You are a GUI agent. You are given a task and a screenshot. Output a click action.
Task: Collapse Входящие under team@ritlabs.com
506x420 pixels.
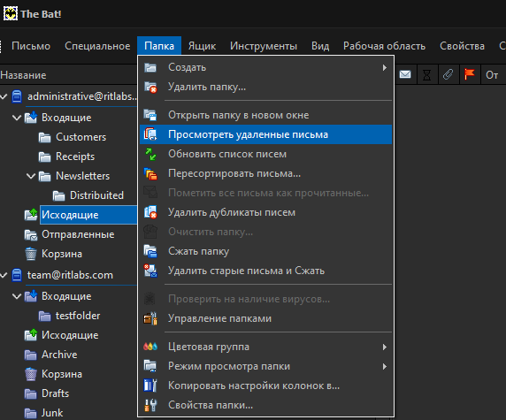[17, 296]
